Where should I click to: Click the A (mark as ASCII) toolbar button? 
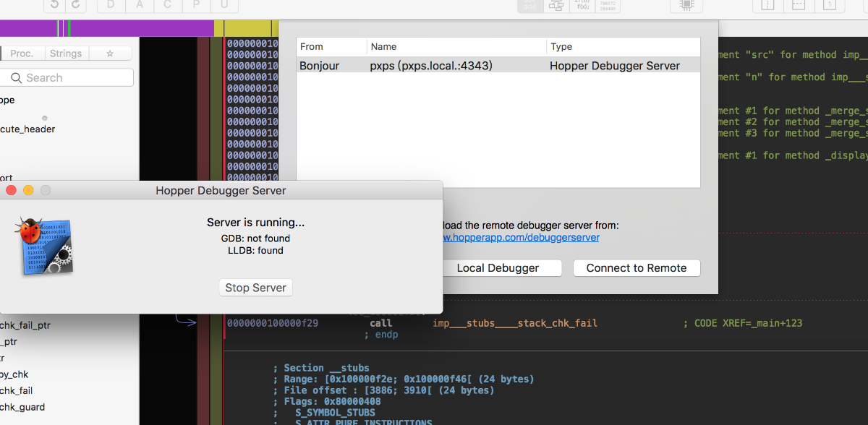(x=139, y=5)
